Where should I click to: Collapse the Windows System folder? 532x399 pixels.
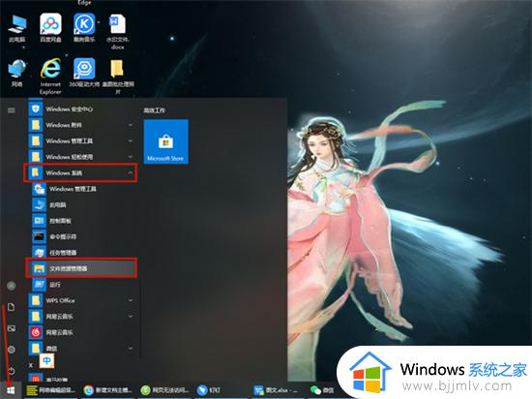(80, 172)
